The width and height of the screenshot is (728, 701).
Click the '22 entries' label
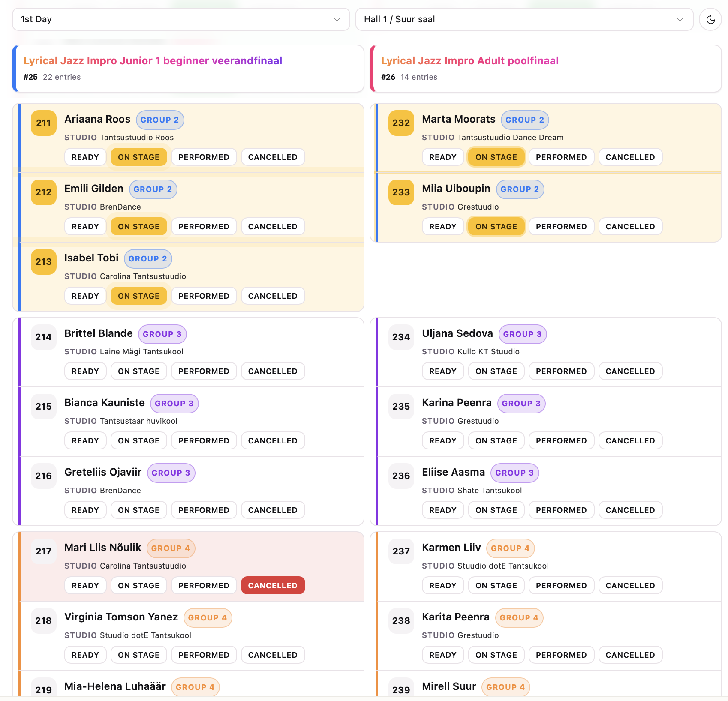(62, 77)
